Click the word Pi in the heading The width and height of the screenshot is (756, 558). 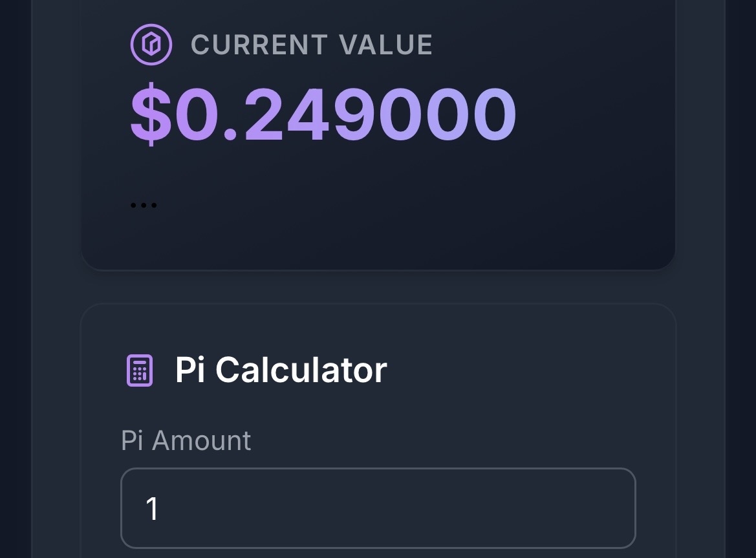coord(190,370)
